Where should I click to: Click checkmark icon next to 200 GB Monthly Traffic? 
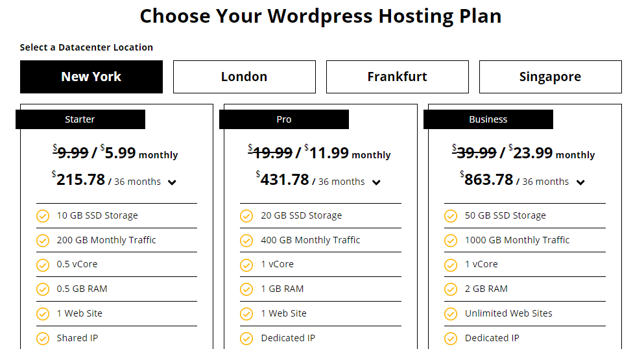pyautogui.click(x=43, y=241)
